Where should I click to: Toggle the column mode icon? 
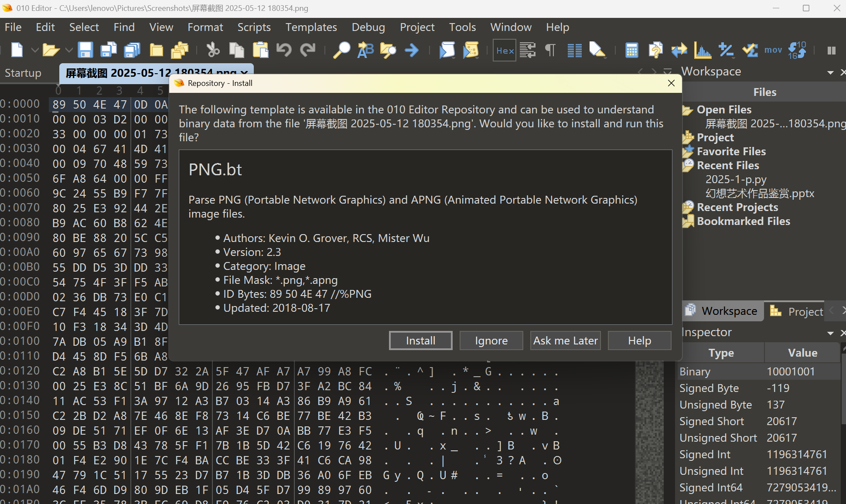pyautogui.click(x=574, y=50)
